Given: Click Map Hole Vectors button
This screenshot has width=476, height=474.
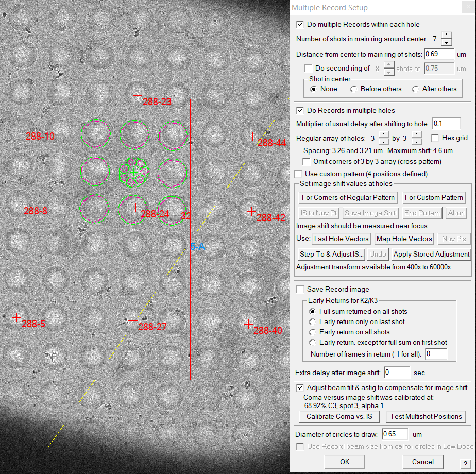Looking at the screenshot, I should click(404, 239).
